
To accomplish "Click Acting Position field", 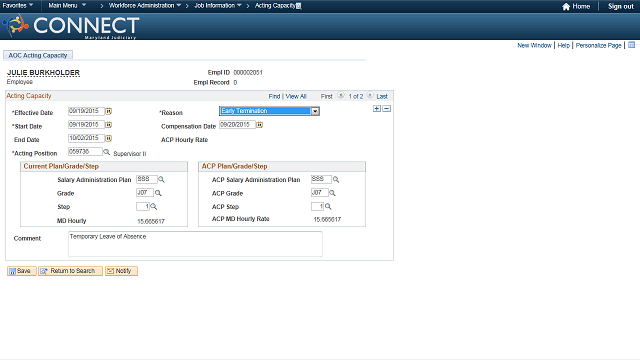I will [x=85, y=152].
